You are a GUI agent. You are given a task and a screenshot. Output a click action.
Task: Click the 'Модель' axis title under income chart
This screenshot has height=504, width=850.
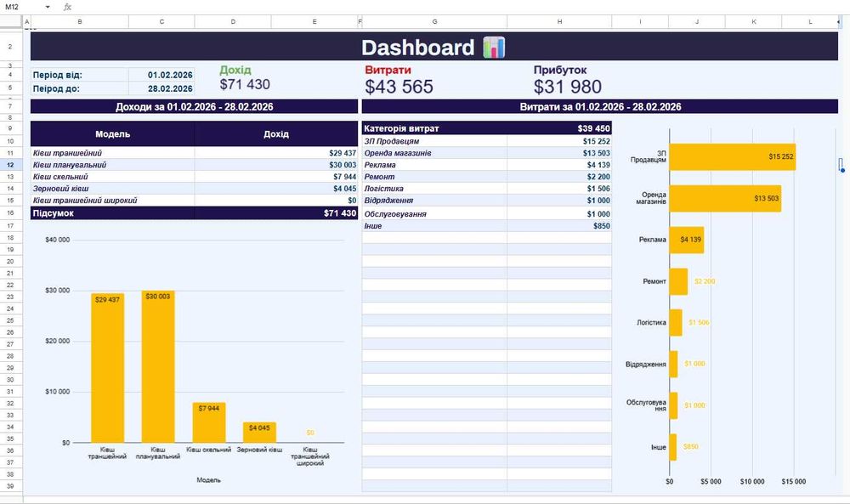click(x=209, y=480)
